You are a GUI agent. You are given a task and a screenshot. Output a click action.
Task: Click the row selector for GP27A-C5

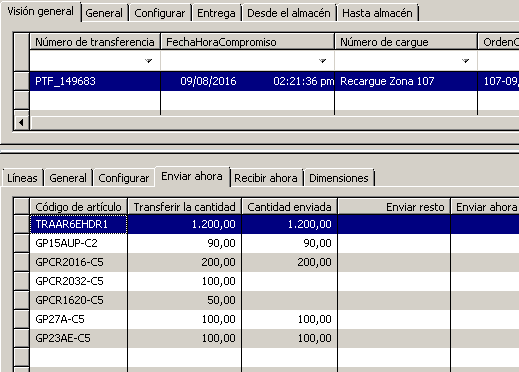coord(21,319)
